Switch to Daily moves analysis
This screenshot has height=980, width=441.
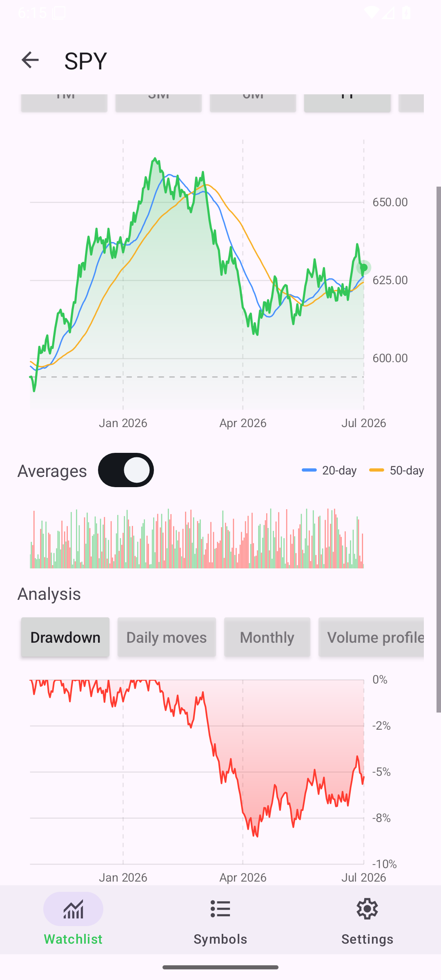[x=167, y=637]
